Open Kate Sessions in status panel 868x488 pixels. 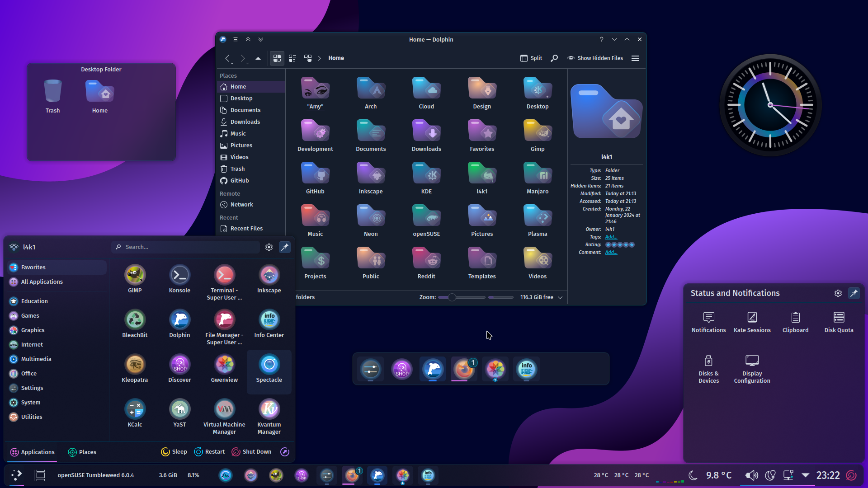pos(752,322)
